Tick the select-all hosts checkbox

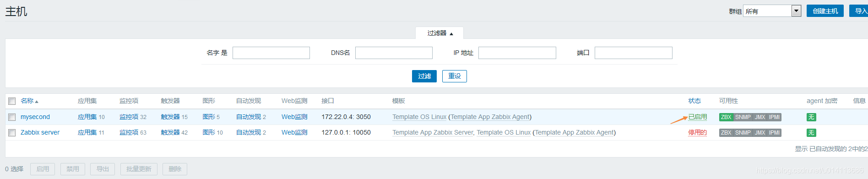pyautogui.click(x=12, y=101)
